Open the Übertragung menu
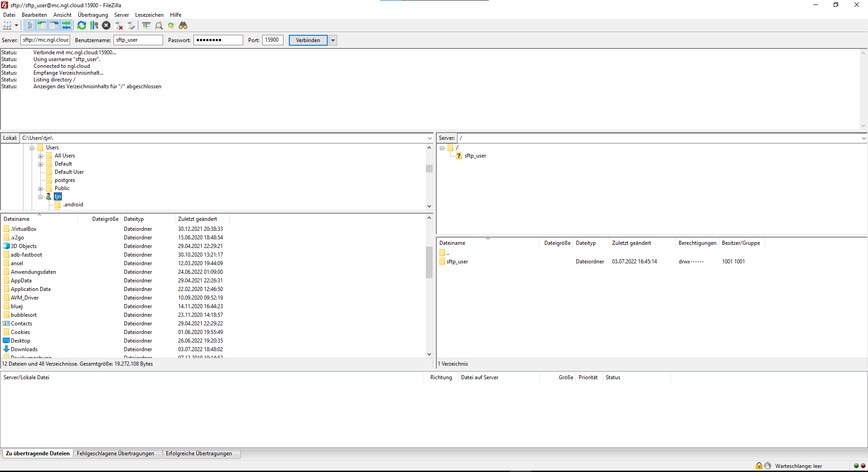The image size is (868, 472). (93, 15)
